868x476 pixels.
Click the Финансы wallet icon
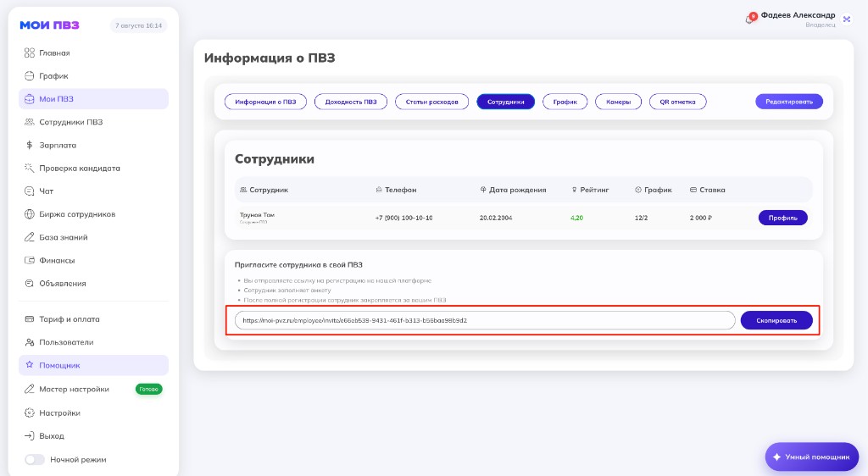[x=30, y=260]
